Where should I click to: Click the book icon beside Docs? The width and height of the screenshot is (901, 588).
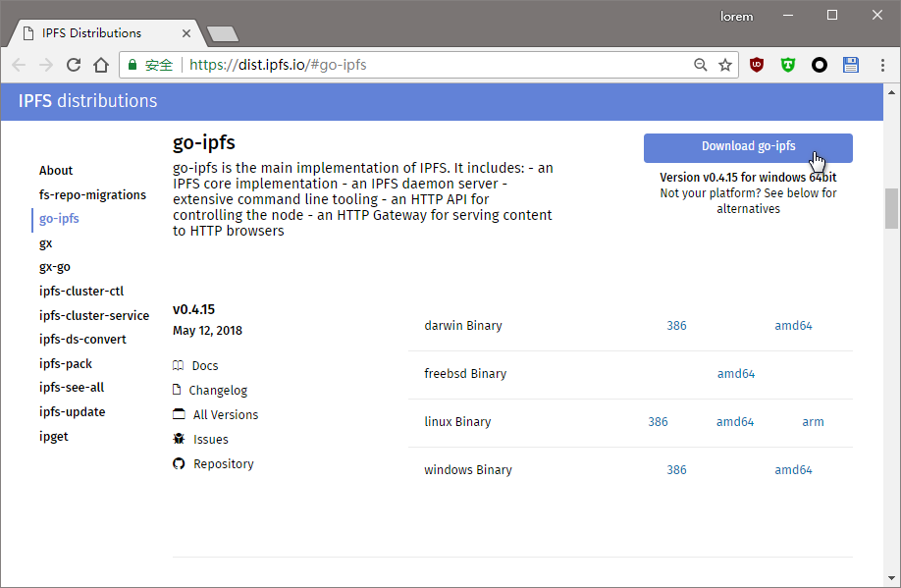click(x=178, y=365)
